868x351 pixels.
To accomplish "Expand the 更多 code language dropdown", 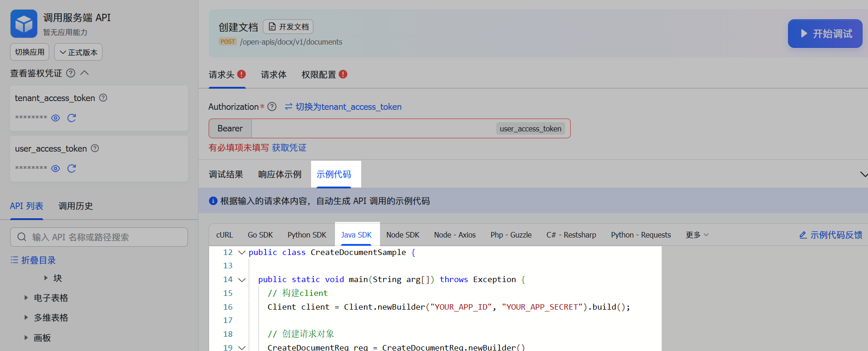I will coord(697,235).
